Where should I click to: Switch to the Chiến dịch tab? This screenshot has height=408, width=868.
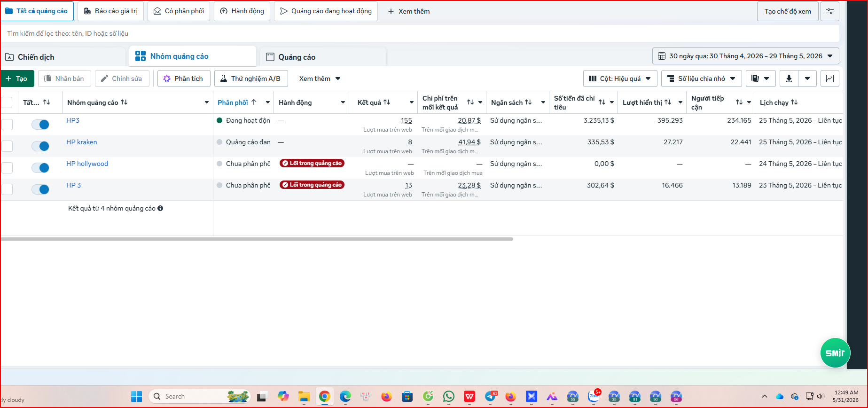pyautogui.click(x=36, y=57)
